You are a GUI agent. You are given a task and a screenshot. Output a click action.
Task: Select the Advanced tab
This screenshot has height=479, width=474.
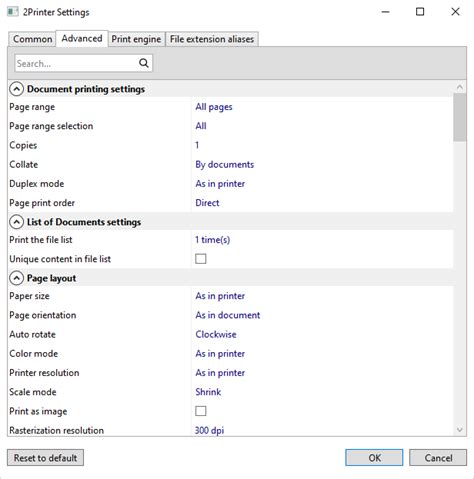point(82,38)
